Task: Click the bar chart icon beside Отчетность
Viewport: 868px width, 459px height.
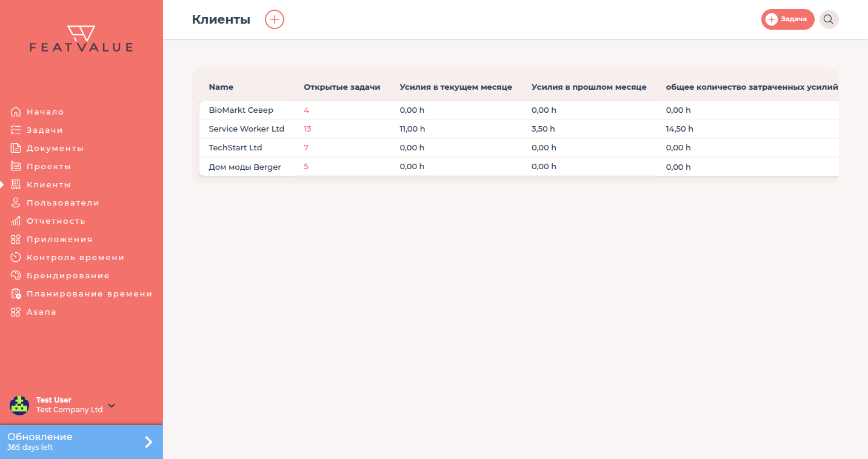Action: [x=16, y=221]
